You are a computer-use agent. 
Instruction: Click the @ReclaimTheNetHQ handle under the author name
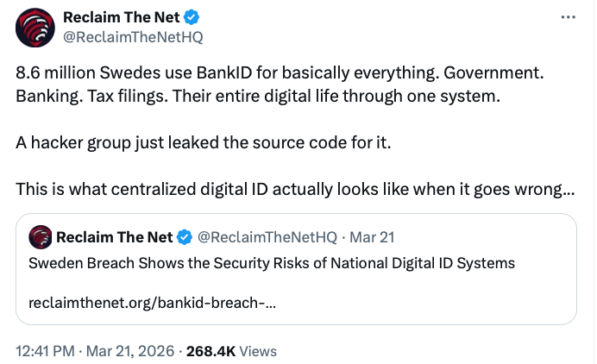tap(132, 36)
